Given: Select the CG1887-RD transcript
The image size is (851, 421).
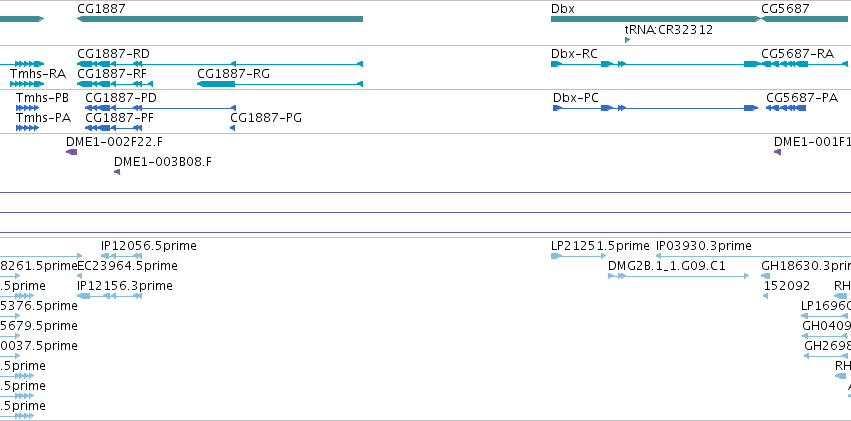Looking at the screenshot, I should click(220, 64).
